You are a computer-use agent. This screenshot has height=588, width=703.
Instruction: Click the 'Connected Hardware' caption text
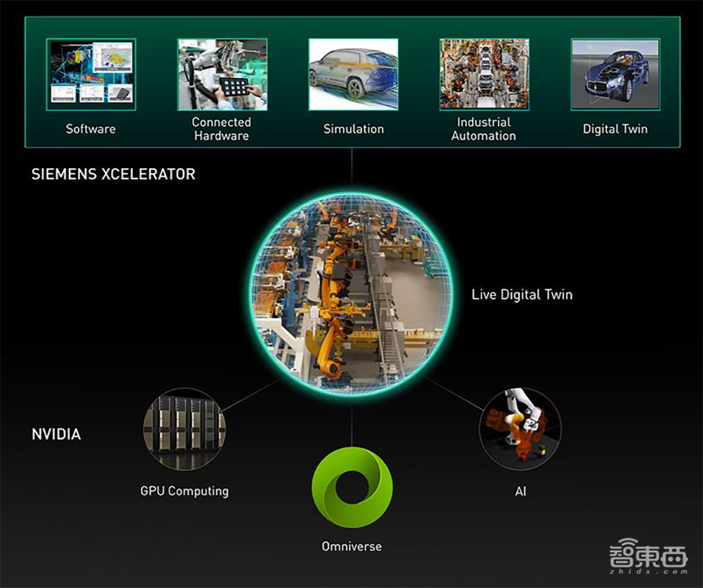[221, 129]
